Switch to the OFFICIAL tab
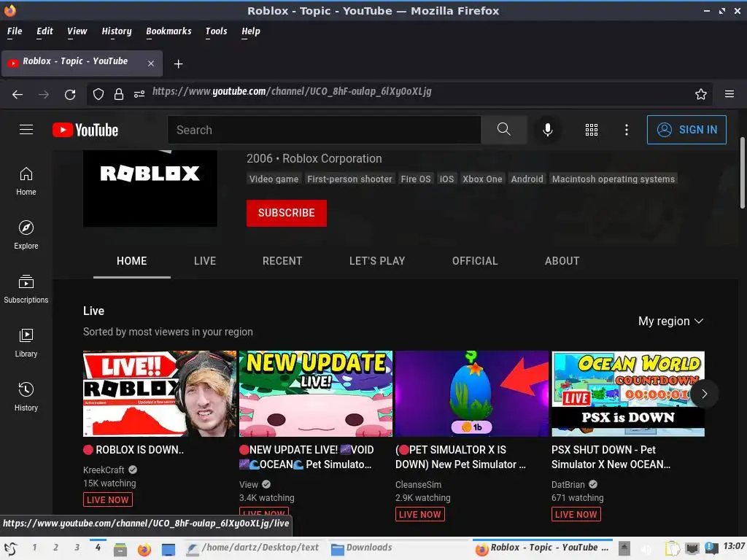Image resolution: width=747 pixels, height=560 pixels. [475, 261]
